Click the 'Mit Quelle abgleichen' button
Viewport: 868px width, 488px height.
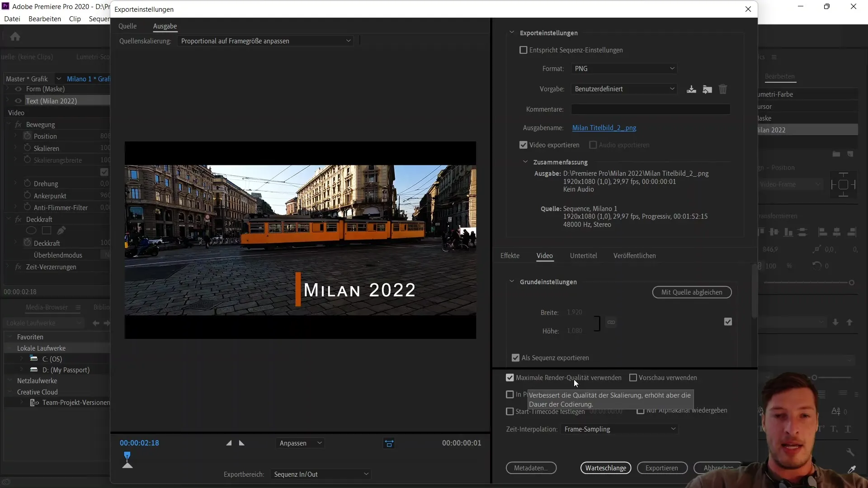point(692,292)
